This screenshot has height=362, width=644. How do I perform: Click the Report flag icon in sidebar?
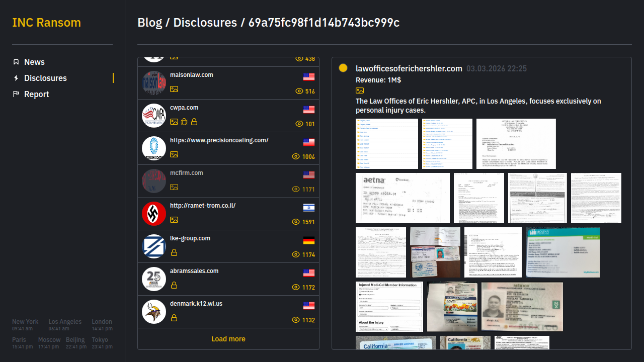pos(16,94)
